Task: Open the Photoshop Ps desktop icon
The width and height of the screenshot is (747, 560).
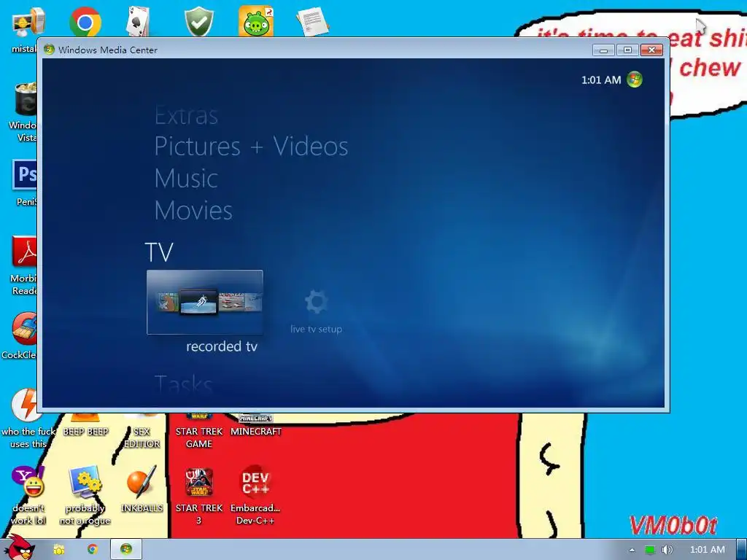Action: [25, 175]
